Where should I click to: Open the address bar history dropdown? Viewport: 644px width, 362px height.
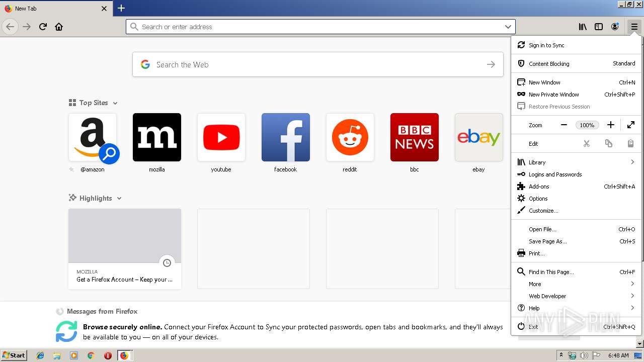tap(508, 27)
